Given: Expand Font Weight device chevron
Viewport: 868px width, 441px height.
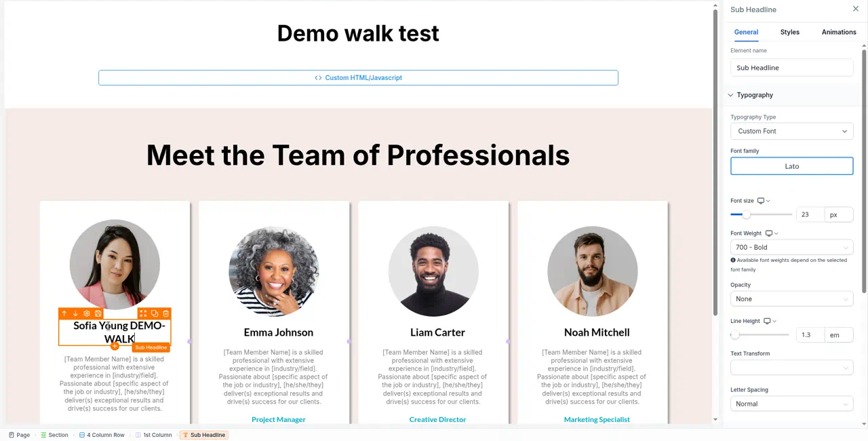Looking at the screenshot, I should (x=776, y=233).
